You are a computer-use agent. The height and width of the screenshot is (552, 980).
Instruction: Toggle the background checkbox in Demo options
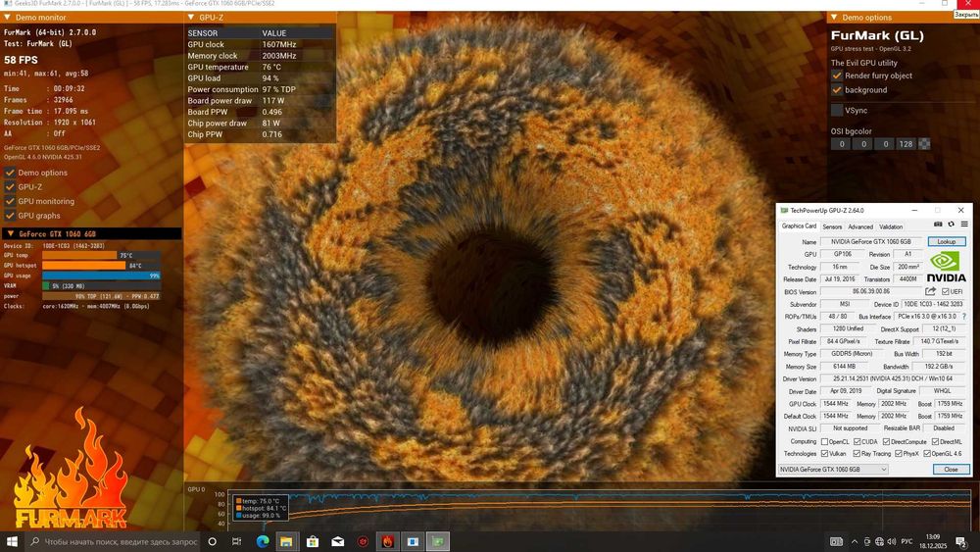(837, 90)
